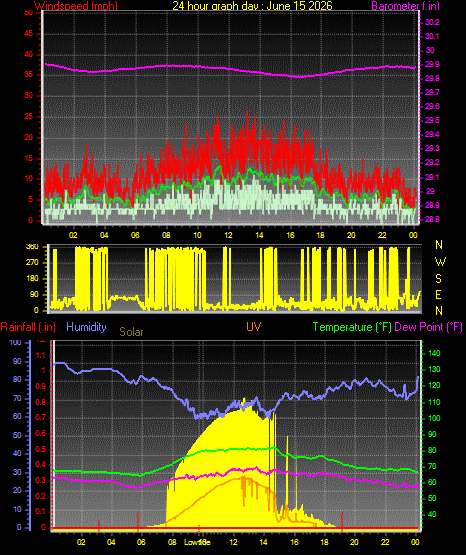Click the "0.7" rainfall axis value
This screenshot has width=466, height=555.
pos(41,418)
